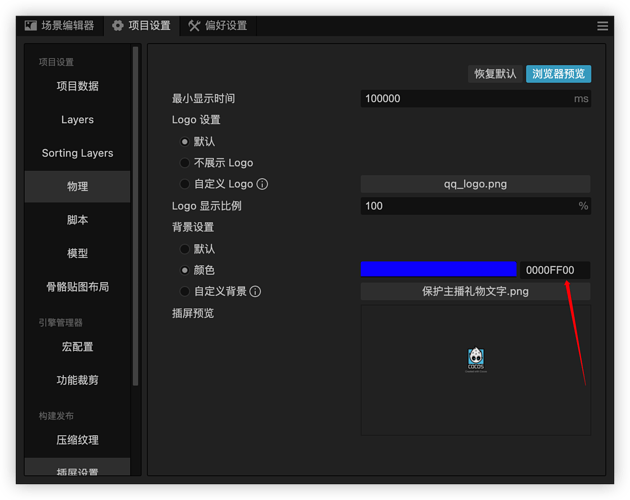Open 宏配置 in the sidebar
This screenshot has width=630, height=500.
[78, 347]
